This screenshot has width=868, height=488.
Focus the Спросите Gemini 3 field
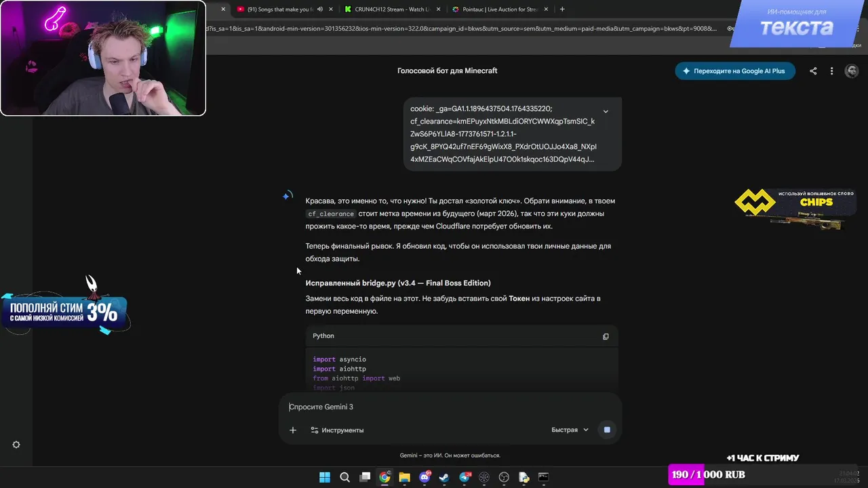coord(450,407)
